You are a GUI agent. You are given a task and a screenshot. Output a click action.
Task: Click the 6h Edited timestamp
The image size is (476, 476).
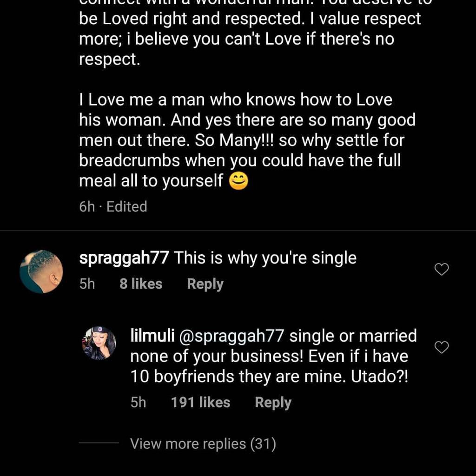(x=111, y=206)
